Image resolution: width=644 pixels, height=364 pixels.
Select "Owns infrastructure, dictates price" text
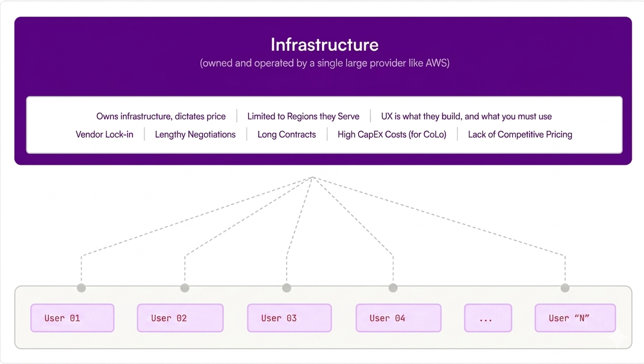click(x=161, y=116)
